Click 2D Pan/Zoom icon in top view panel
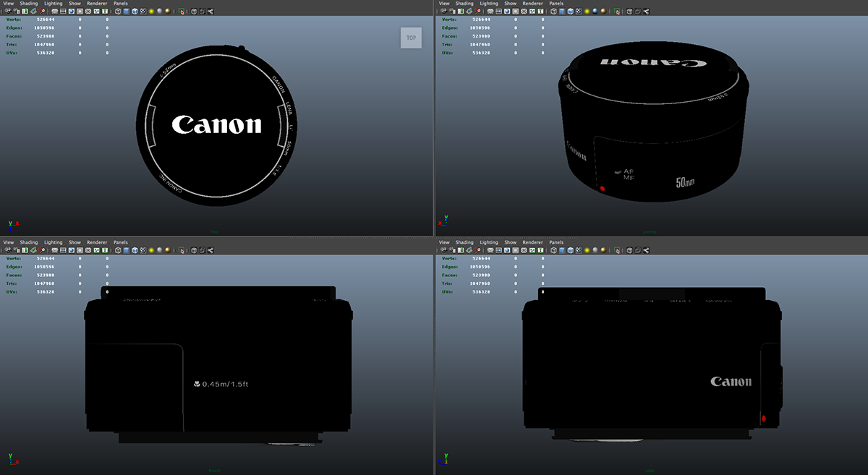The width and height of the screenshot is (868, 475). 42,12
